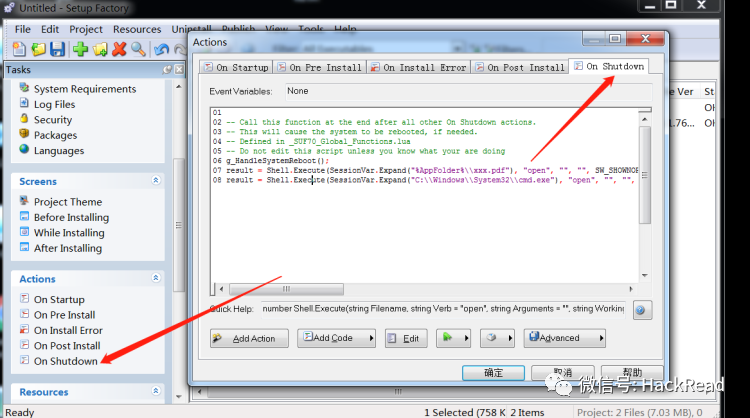Switch to On Pre Install tab
The width and height of the screenshot is (750, 418).
pos(320,67)
